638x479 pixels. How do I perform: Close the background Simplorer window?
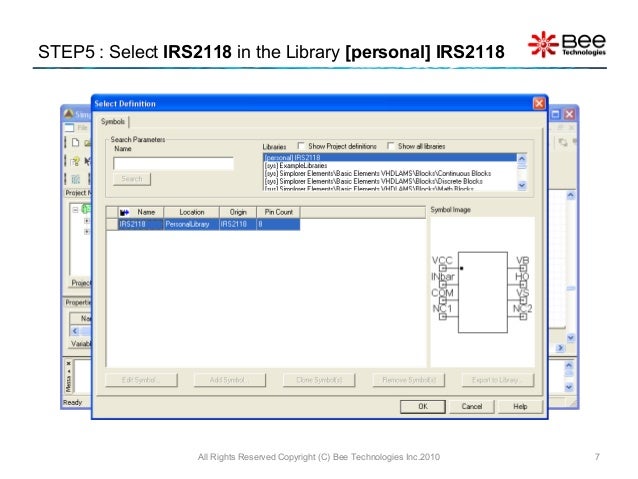tap(569, 114)
